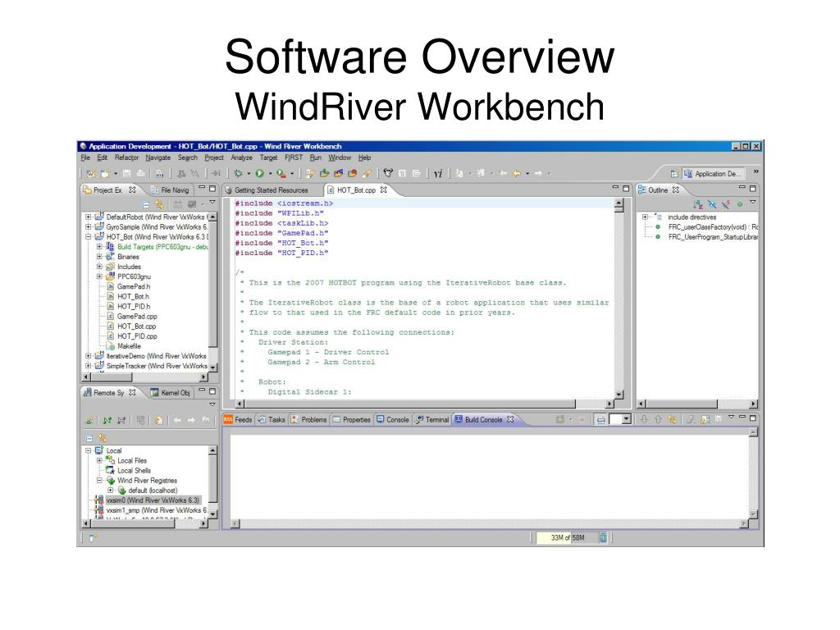Collapse the HOT_Bot project node
The height and width of the screenshot is (630, 840).
[89, 236]
